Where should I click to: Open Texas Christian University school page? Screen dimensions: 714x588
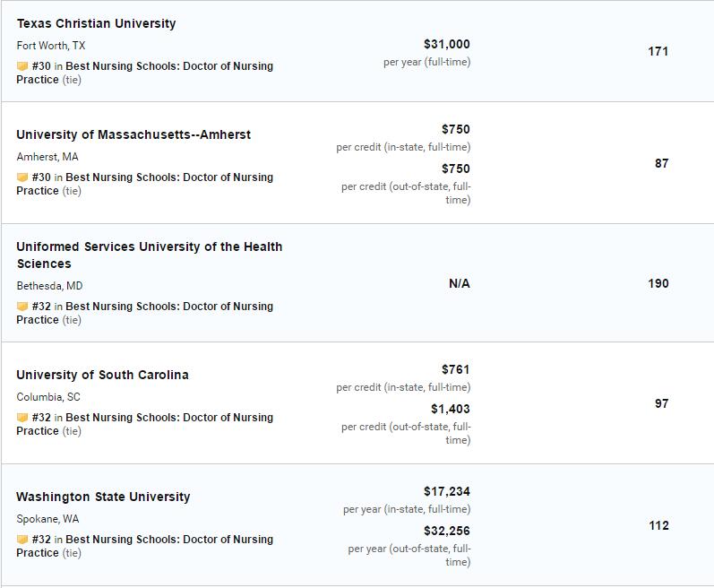96,23
